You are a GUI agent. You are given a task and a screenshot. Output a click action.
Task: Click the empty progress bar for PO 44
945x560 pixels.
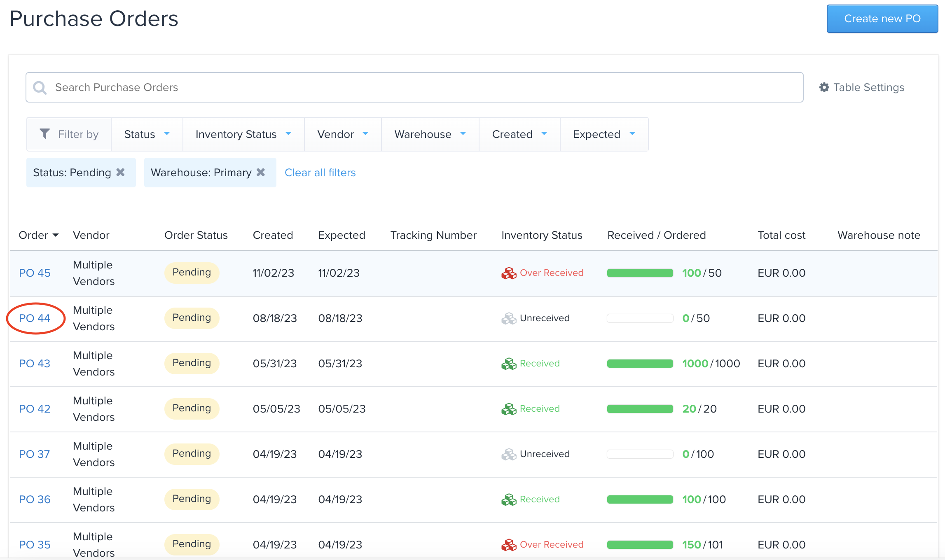click(x=640, y=318)
